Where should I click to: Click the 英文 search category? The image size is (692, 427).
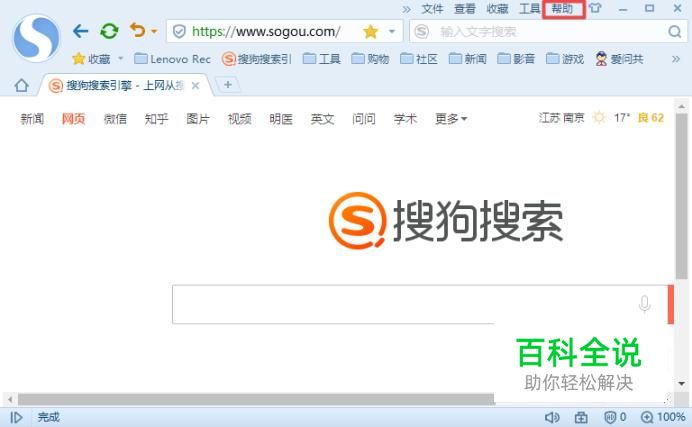322,118
